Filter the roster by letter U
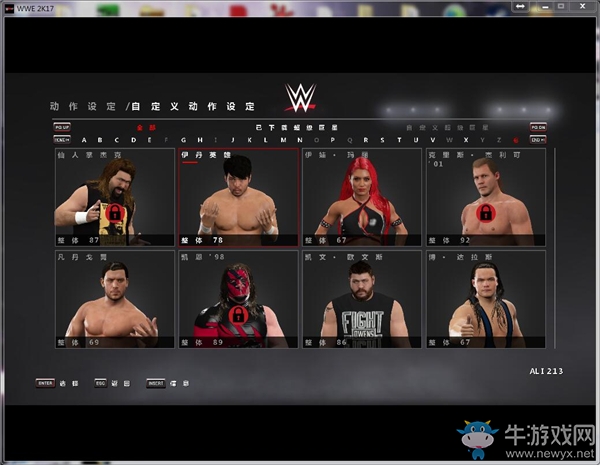600x465 pixels. 416,140
